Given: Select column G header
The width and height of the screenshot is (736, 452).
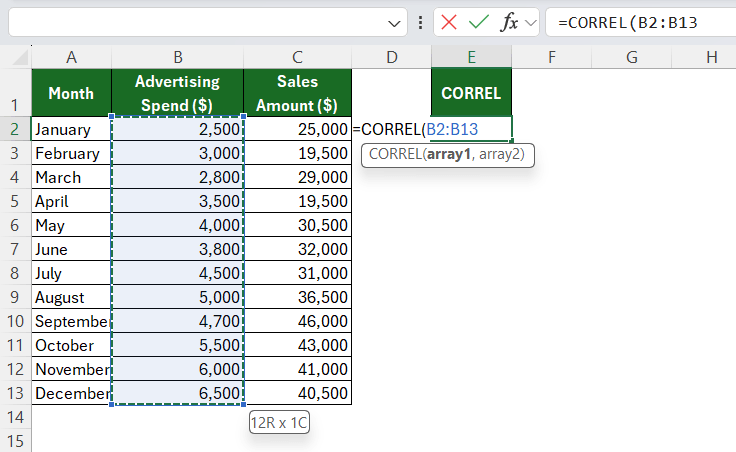Looking at the screenshot, I should (631, 57).
